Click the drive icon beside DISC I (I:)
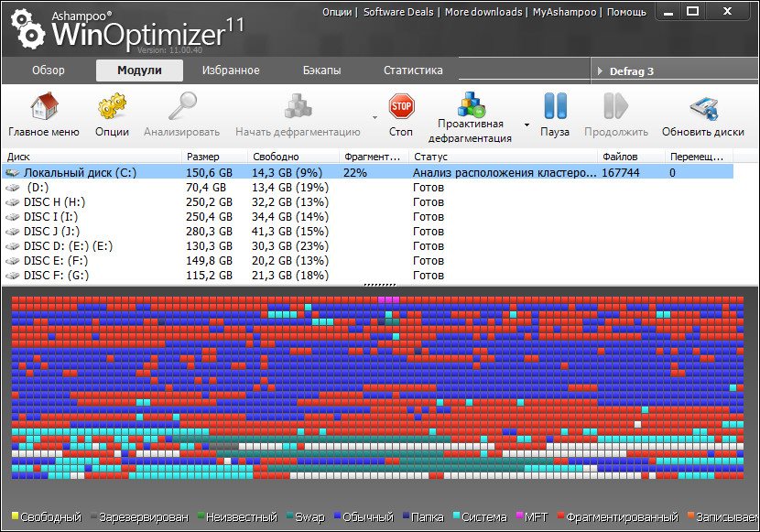This screenshot has height=532, width=760. (x=13, y=217)
